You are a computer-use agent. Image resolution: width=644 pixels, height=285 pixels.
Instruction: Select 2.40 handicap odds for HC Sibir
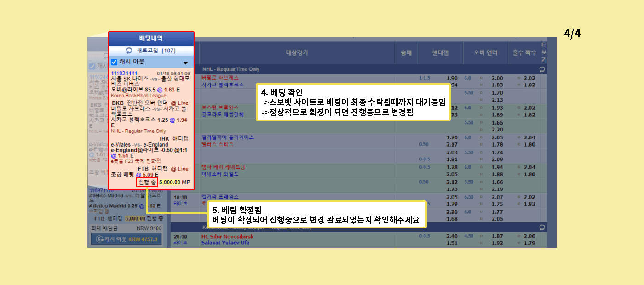click(x=451, y=236)
